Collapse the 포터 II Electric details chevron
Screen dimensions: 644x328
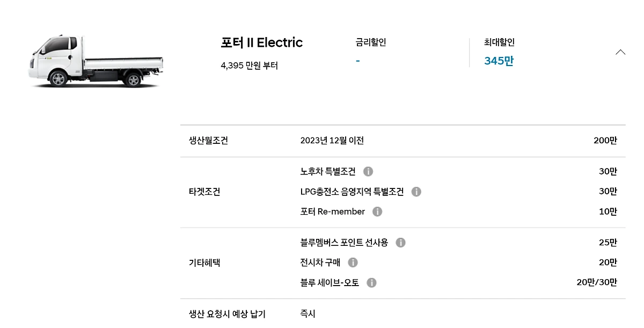point(620,52)
